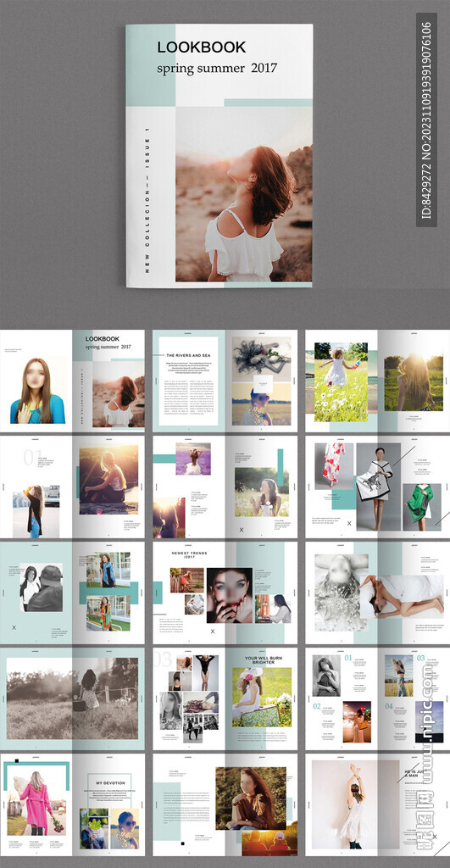Open the large cover photo of woman at sunset
Screen dimensions: 450x868
[244, 194]
